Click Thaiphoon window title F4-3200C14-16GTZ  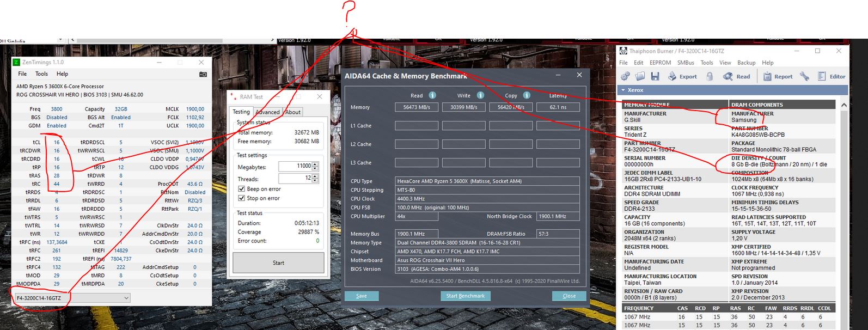click(x=700, y=51)
